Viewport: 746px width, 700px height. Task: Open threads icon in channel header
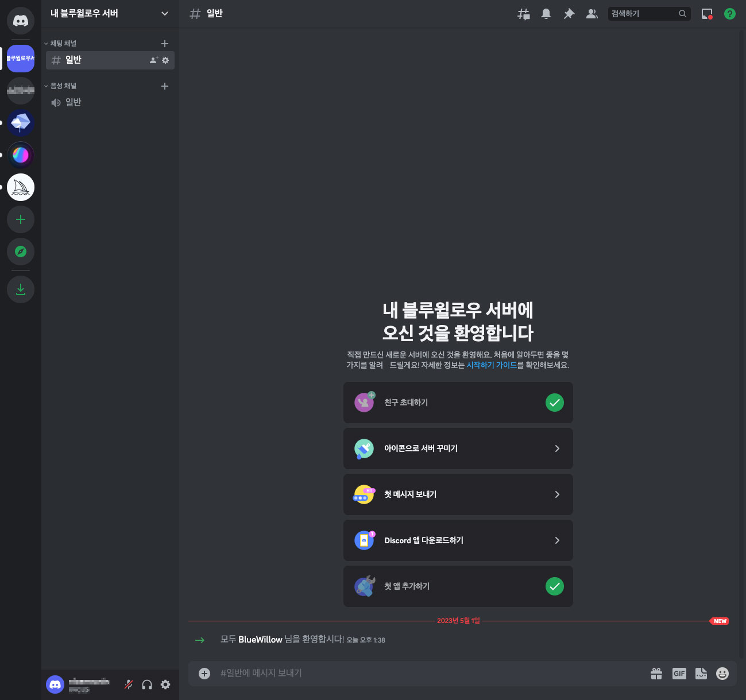[x=524, y=14]
